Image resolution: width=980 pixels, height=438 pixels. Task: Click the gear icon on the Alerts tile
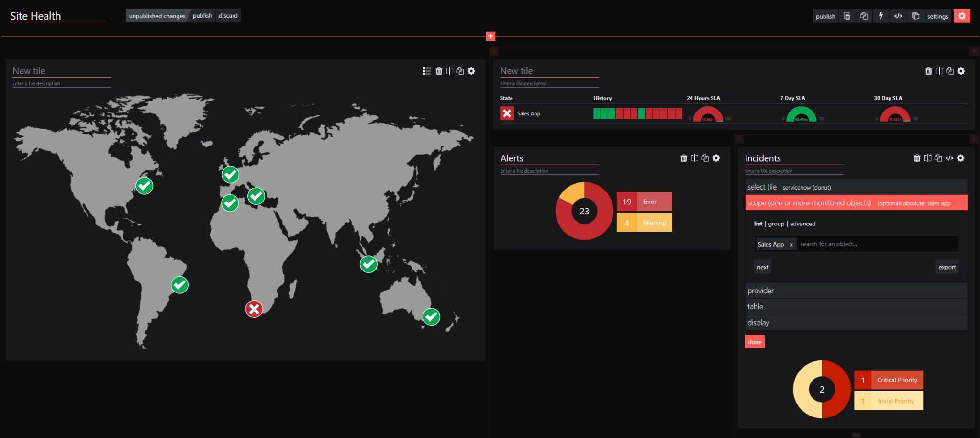(x=716, y=158)
